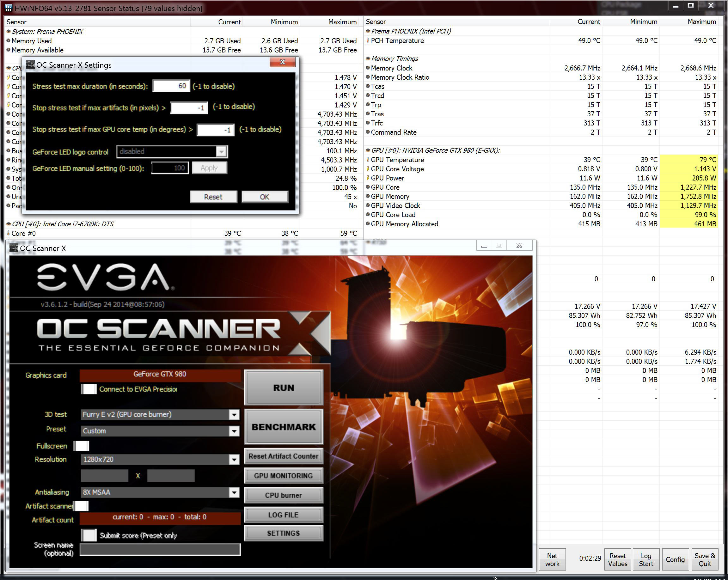Click the GPU Core Load sensor icon

[368, 214]
